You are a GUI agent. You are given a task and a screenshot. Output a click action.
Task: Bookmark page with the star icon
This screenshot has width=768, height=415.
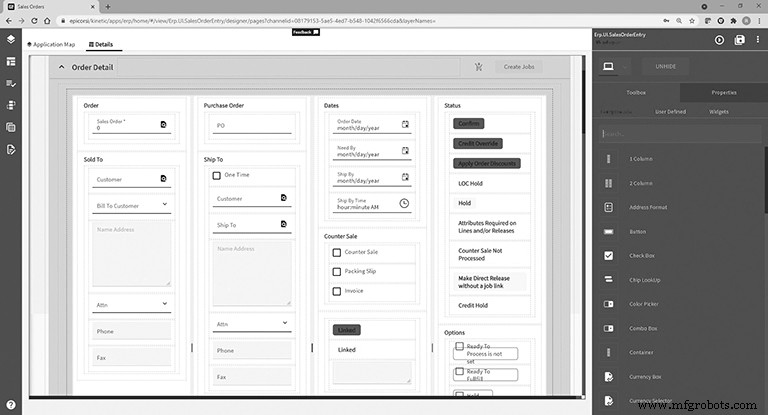point(692,21)
